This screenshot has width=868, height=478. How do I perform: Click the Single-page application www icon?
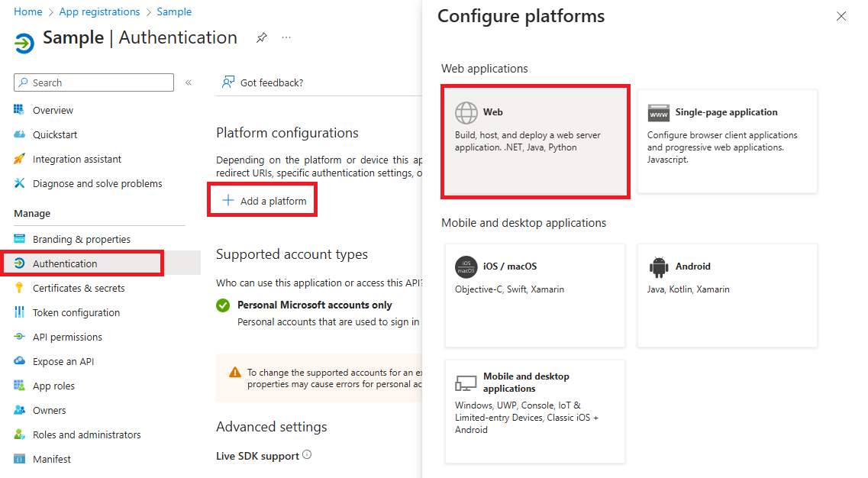659,112
